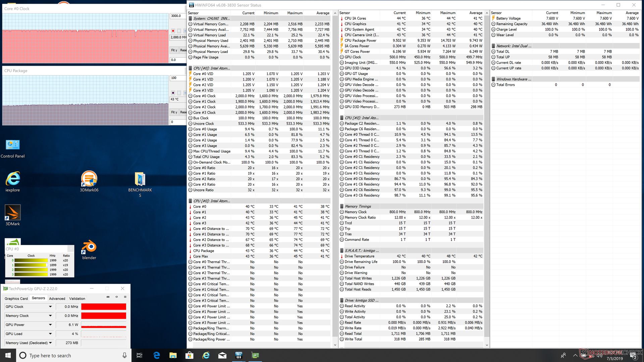Screen dimensions: 644x362
Task: Launch the blender desktop shortcut
Action: 89,250
